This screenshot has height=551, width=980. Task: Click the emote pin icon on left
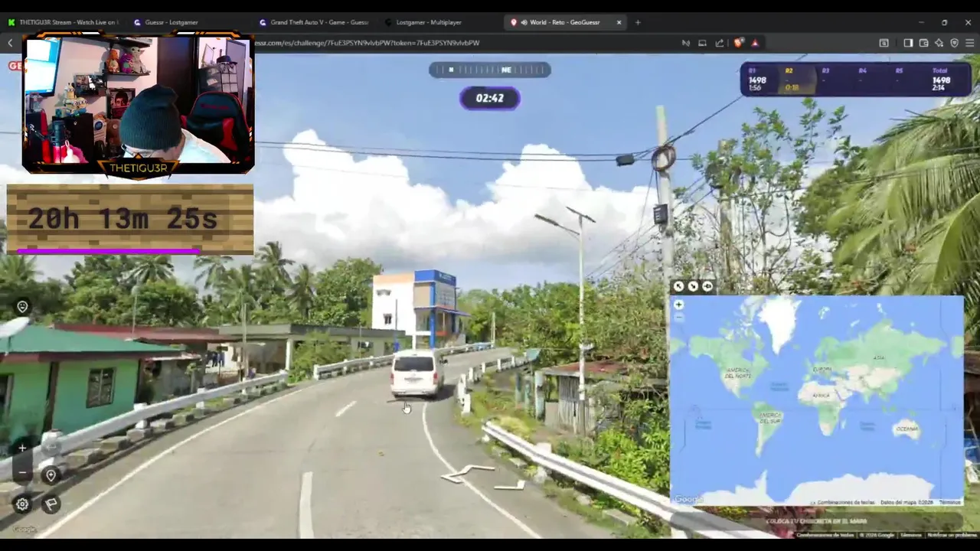tap(22, 307)
